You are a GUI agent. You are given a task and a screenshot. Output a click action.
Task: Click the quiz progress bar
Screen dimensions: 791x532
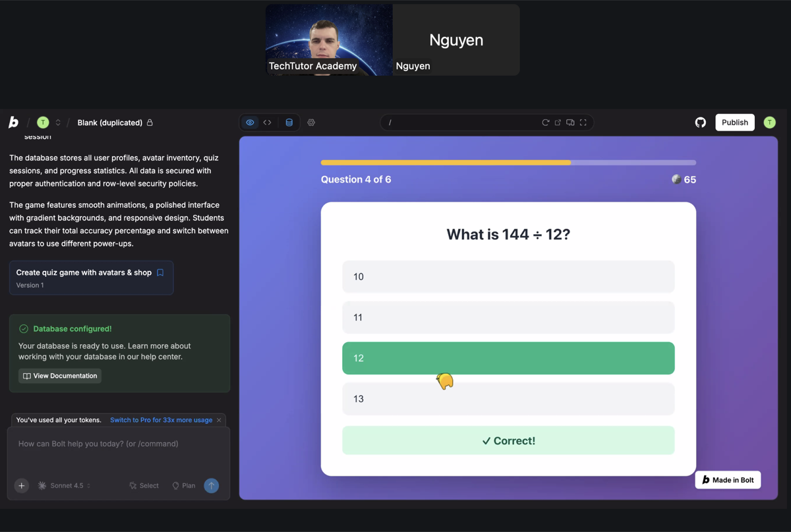(508, 162)
